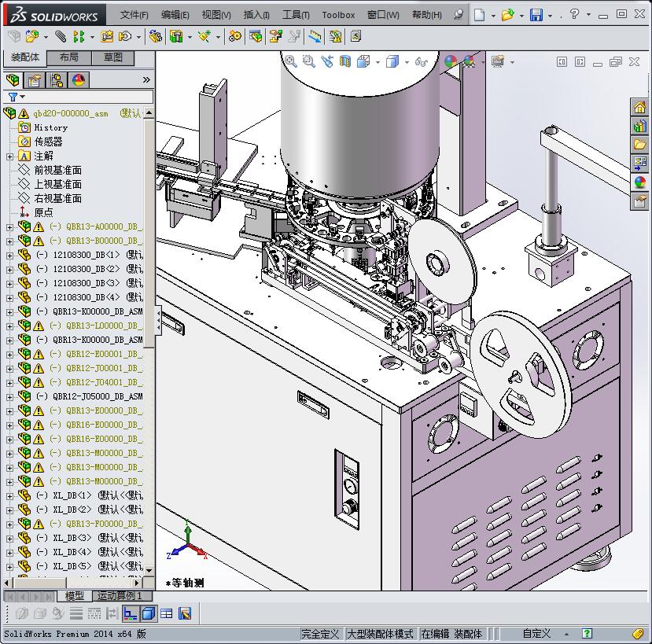Open the 编辑(E) menu

[175, 15]
